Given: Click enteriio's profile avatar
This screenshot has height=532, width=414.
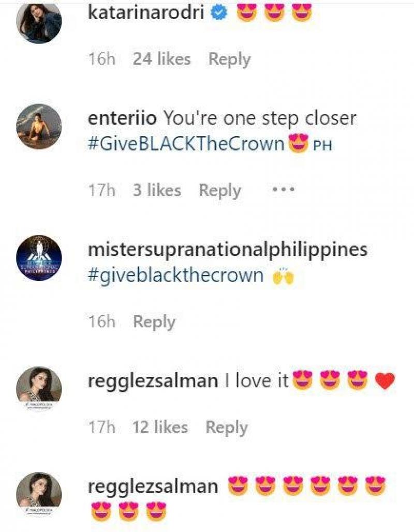Looking at the screenshot, I should tap(39, 127).
